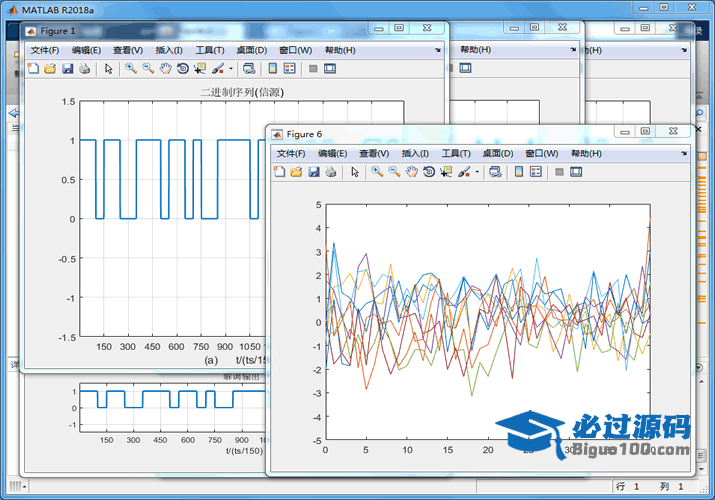Insert Colorbar icon in Figure 1 toolbar
Viewport: 715px width, 500px height.
[x=273, y=69]
